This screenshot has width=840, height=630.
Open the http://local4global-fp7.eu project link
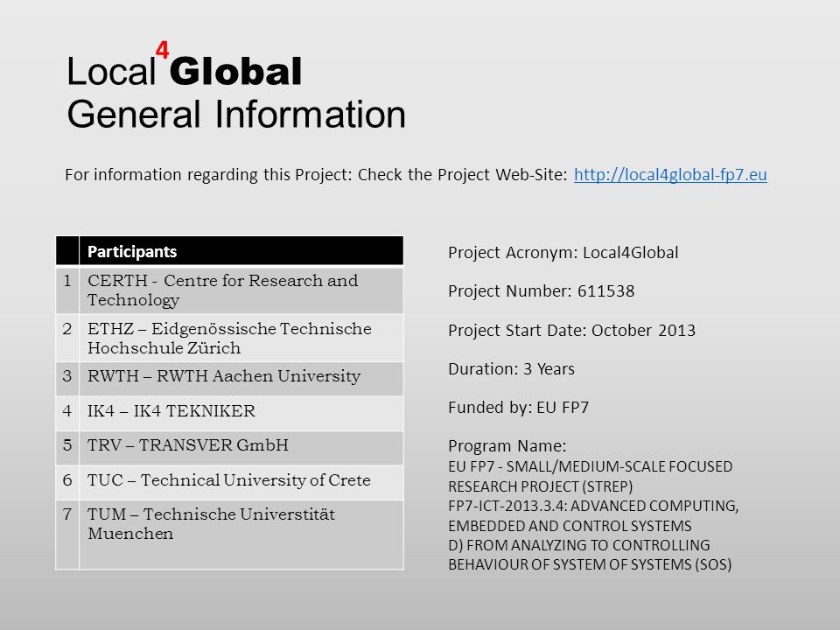click(x=670, y=175)
